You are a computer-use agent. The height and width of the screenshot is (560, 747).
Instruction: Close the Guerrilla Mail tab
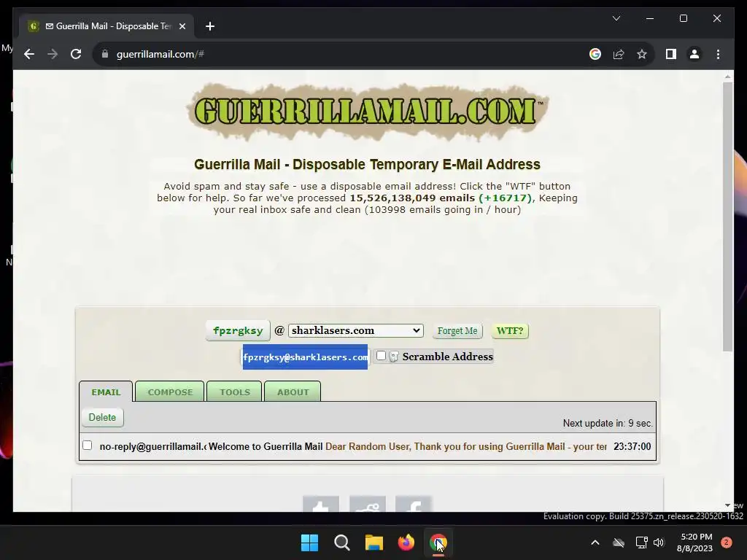tap(182, 26)
